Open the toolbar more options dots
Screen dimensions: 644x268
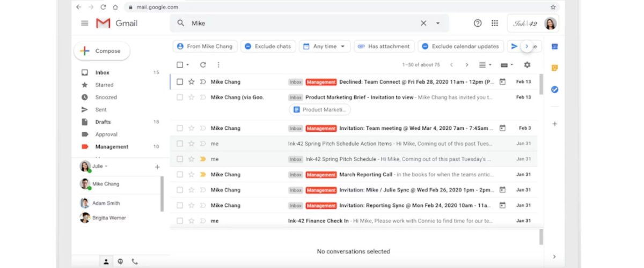(x=218, y=64)
